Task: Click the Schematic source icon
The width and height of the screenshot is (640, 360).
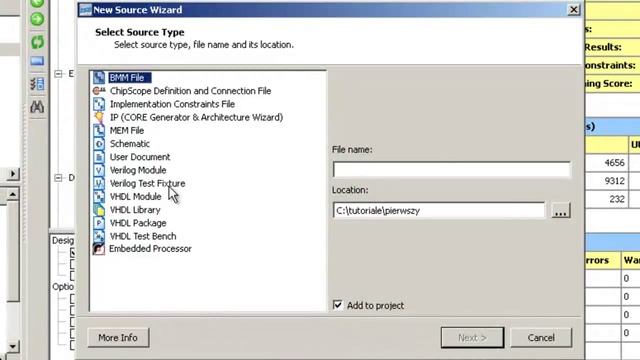Action: [x=99, y=144]
